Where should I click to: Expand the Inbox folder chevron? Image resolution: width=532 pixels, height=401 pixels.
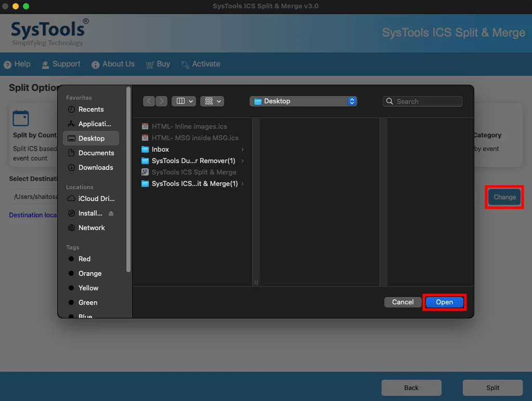click(x=242, y=150)
